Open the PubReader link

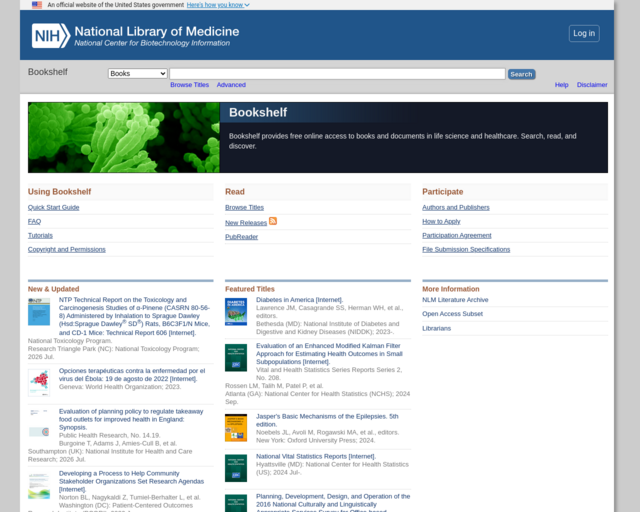pos(241,237)
